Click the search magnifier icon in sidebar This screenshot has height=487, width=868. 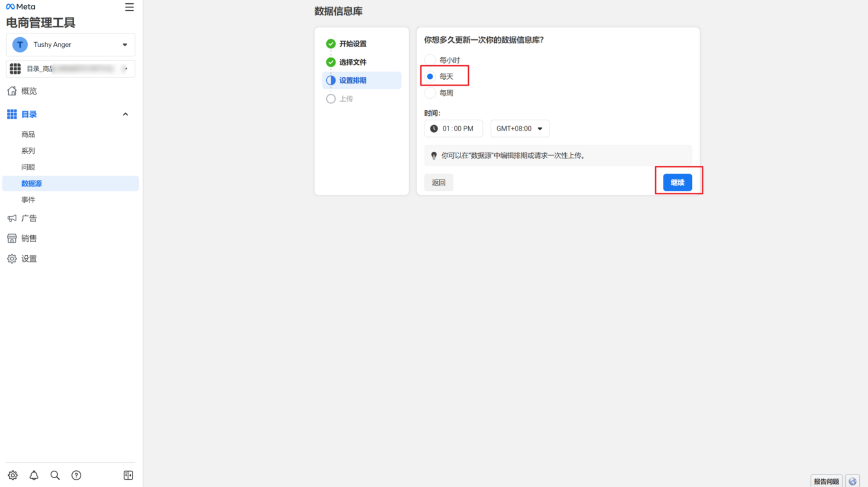(55, 475)
